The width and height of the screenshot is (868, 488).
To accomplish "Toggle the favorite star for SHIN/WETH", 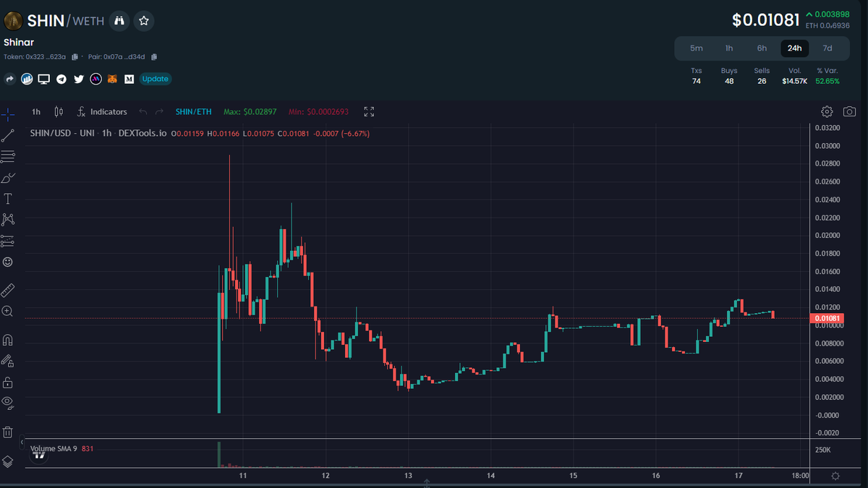I will point(143,21).
